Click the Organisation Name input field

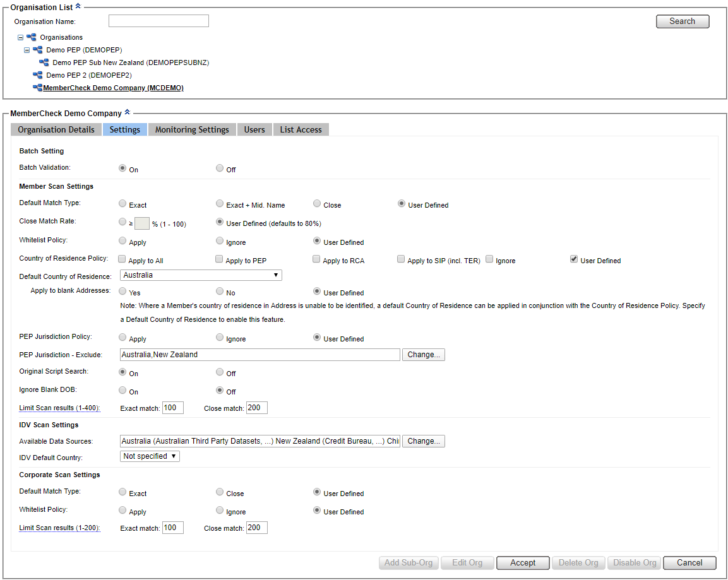coord(158,21)
